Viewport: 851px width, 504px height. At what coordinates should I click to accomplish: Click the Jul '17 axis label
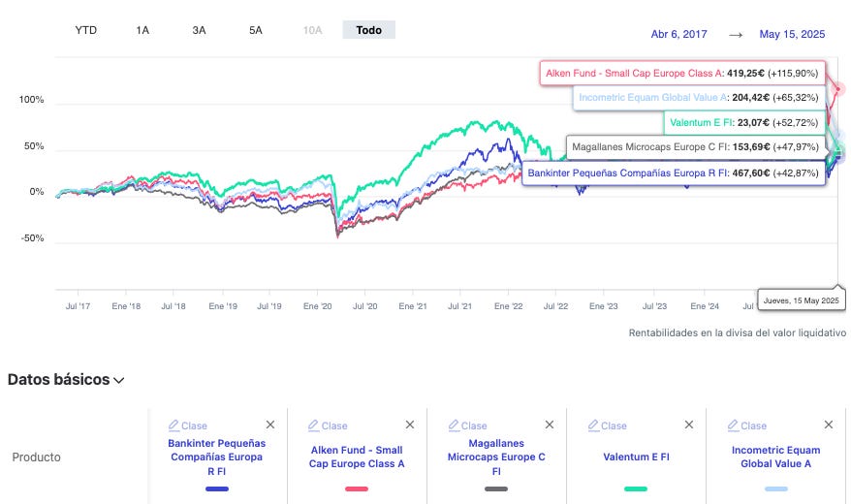point(78,306)
